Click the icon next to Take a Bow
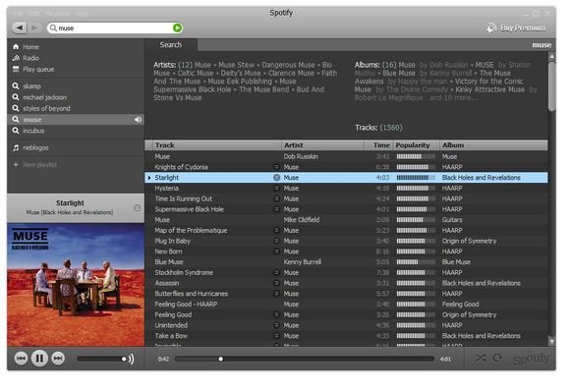Viewport: 570px width, 392px height. point(276,336)
